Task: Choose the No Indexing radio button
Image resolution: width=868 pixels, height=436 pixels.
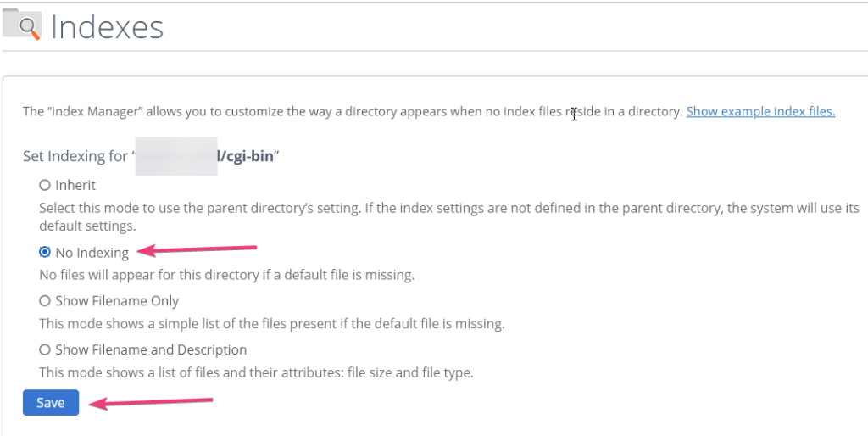Action: coord(45,252)
